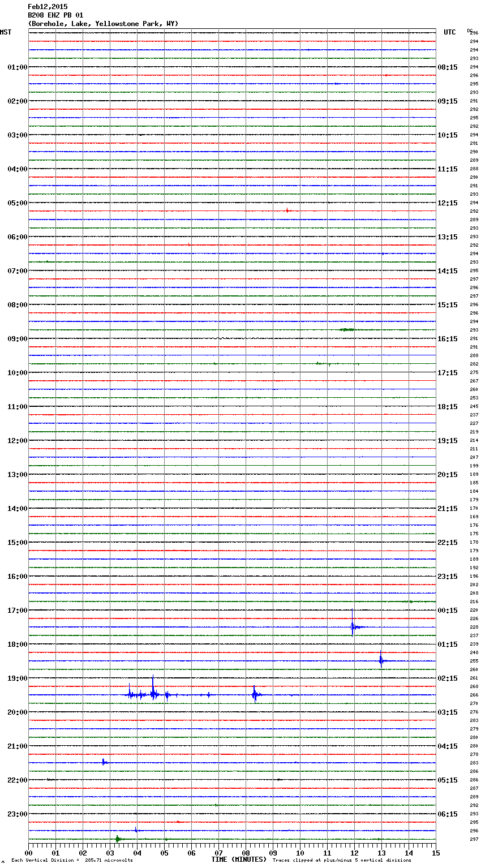Click 'Each Vertical Division = 285.71 microvolts' note
Screen dimensions: 481x868
tap(72, 861)
